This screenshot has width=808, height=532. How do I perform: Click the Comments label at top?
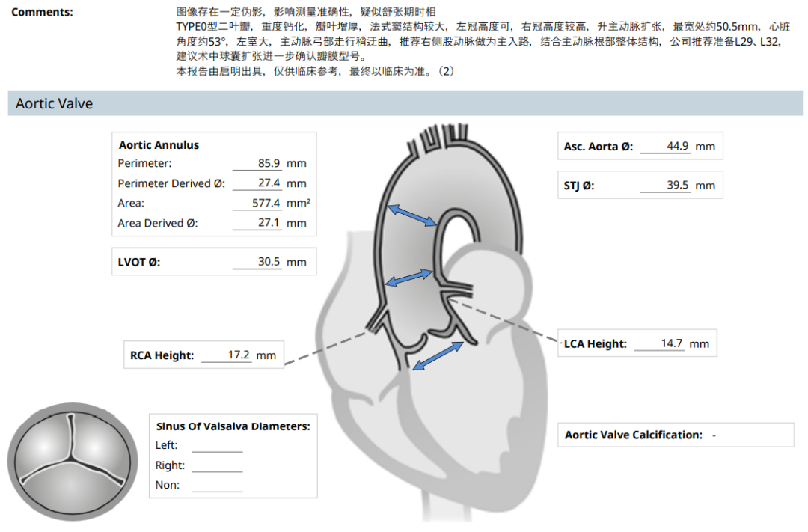coord(42,12)
